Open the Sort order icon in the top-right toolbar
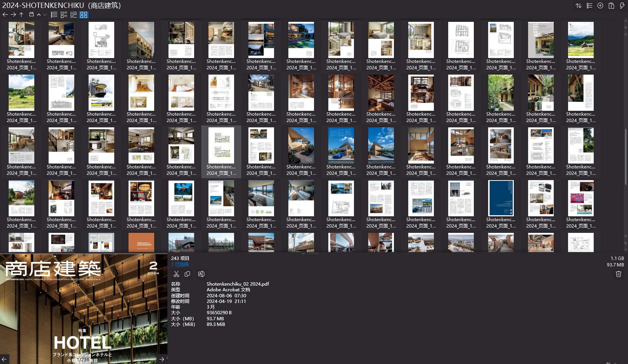628x364 pixels. click(x=579, y=6)
